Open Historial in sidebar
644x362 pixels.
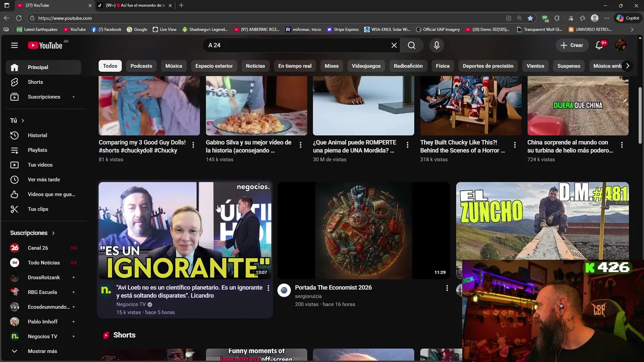(x=43, y=135)
